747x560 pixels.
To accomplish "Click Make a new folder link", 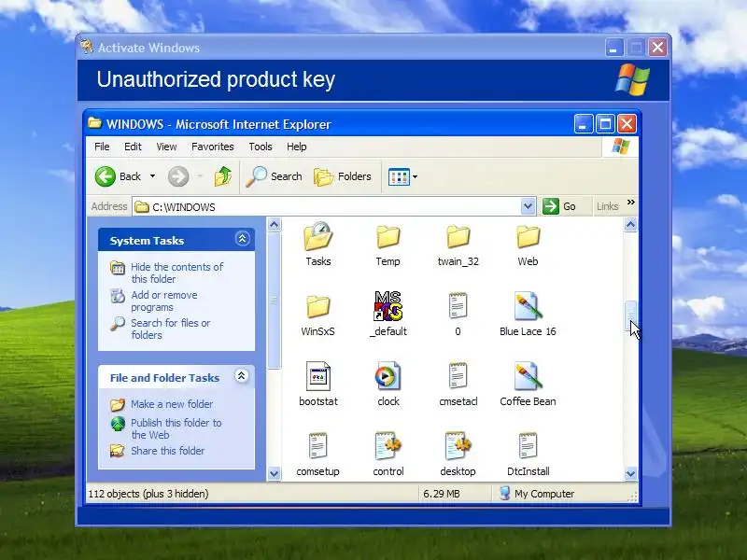I will 172,404.
